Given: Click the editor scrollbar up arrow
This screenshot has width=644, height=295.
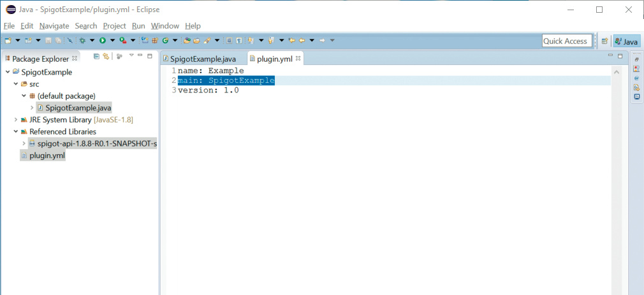Looking at the screenshot, I should tap(616, 73).
